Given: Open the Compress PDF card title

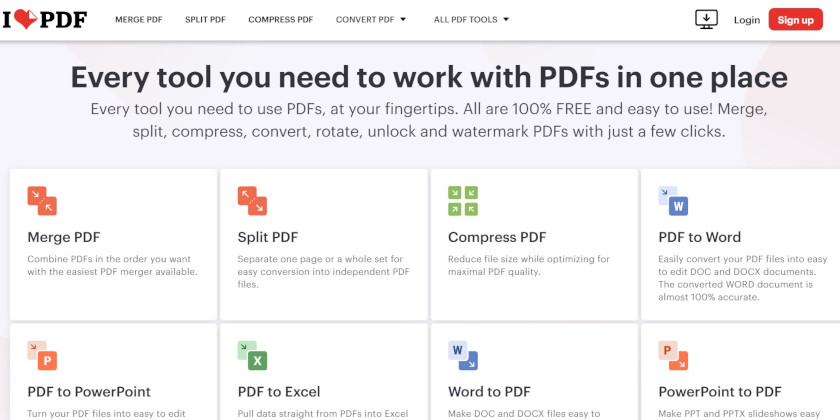Looking at the screenshot, I should coord(497,237).
